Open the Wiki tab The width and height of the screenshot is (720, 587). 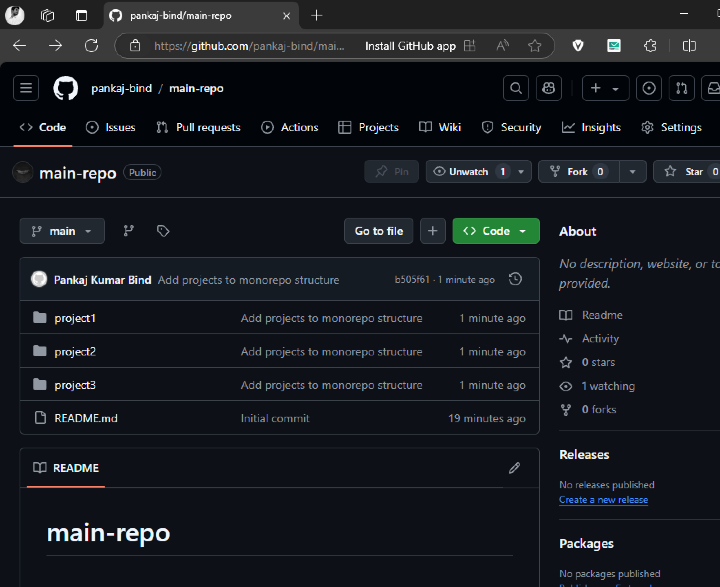pos(440,127)
